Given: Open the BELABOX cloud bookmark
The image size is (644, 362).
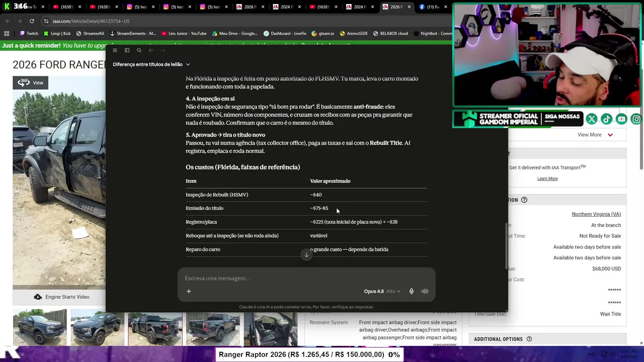Looking at the screenshot, I should coord(390,34).
